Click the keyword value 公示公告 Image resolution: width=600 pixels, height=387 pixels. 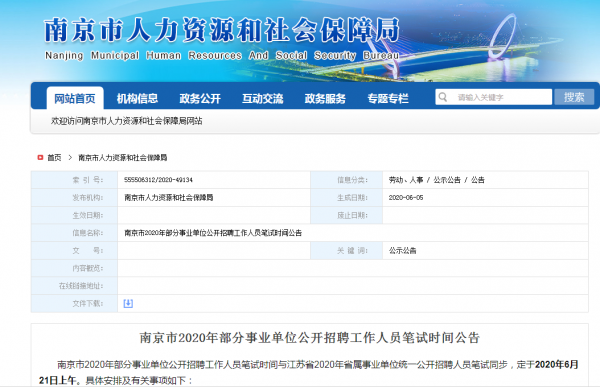click(x=403, y=250)
